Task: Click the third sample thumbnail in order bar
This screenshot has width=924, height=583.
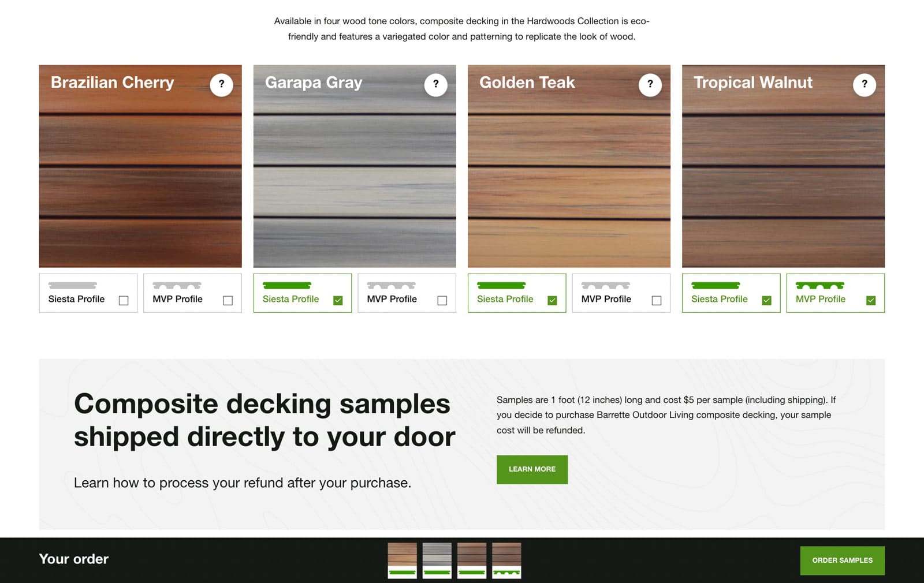Action: pos(472,560)
